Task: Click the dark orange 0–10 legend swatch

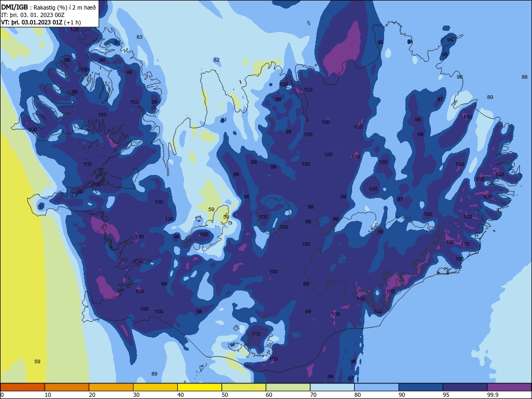Action: tap(22, 387)
